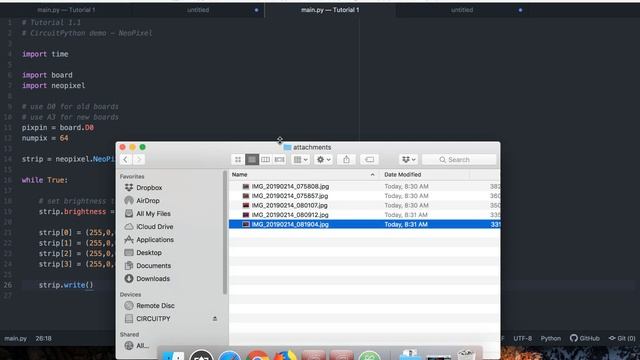Eject the CIRCUITPY drive
Screen dimensions: 640x360
(x=215, y=319)
